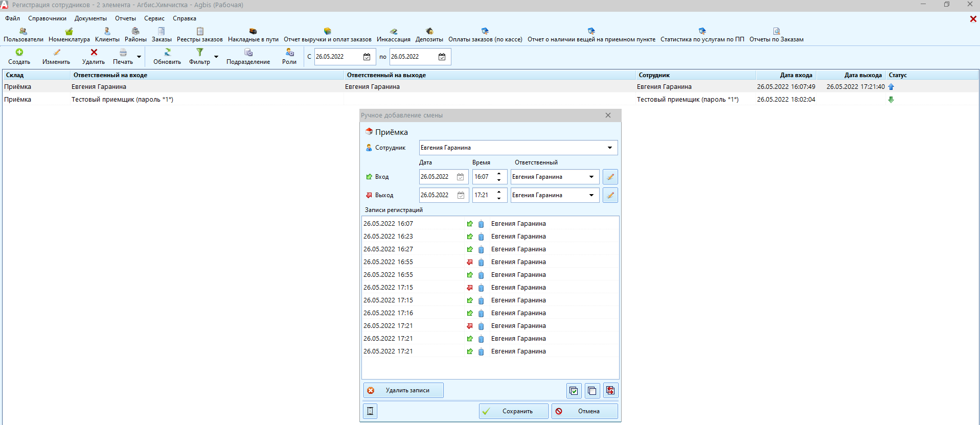
Task: Expand the Сотрудник dropdown in the dialog
Action: (610, 148)
